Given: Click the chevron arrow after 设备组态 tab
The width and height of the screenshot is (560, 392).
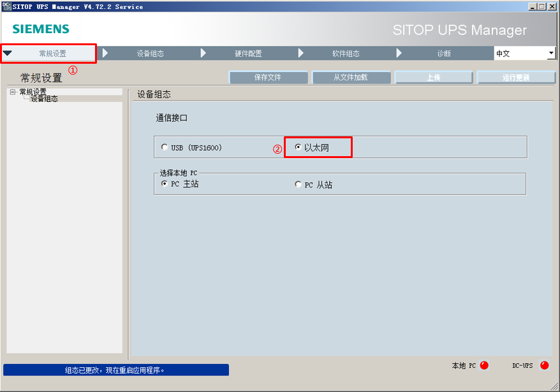Looking at the screenshot, I should (203, 54).
